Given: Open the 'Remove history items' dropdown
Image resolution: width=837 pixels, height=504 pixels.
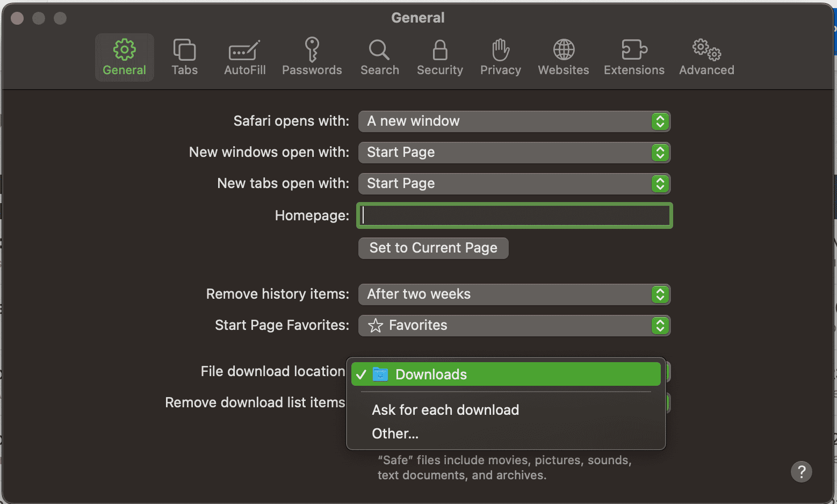Looking at the screenshot, I should click(514, 294).
